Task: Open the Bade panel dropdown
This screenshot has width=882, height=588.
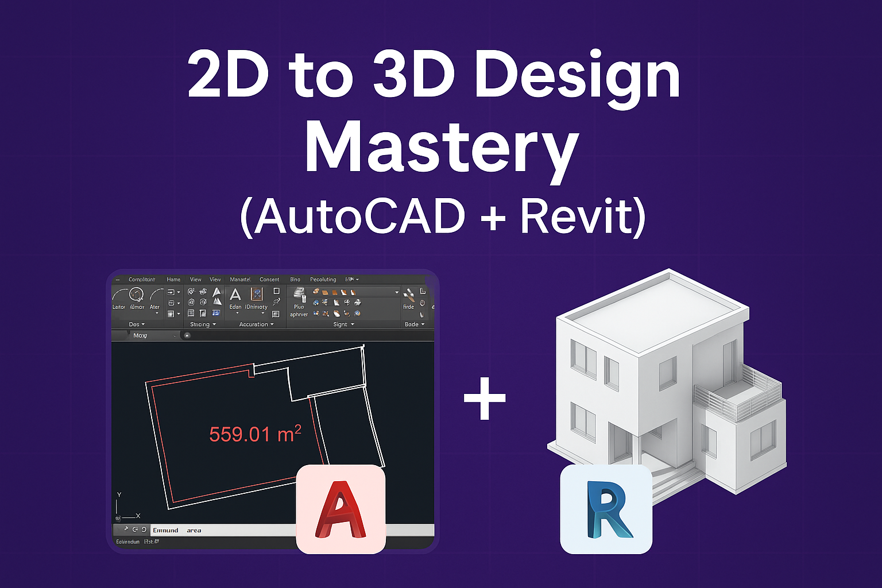Action: click(415, 324)
